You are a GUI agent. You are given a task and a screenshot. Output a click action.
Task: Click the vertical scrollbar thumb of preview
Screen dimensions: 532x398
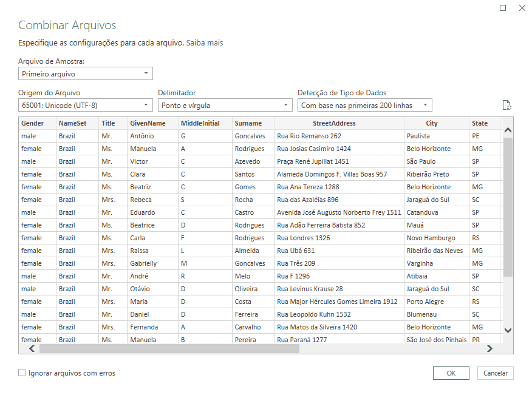click(x=508, y=207)
